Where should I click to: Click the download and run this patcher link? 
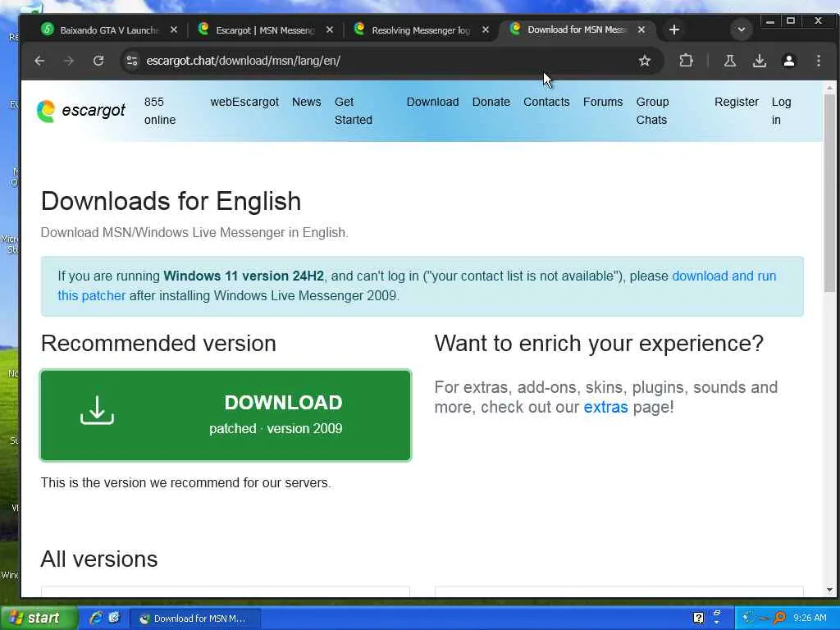[x=724, y=276]
